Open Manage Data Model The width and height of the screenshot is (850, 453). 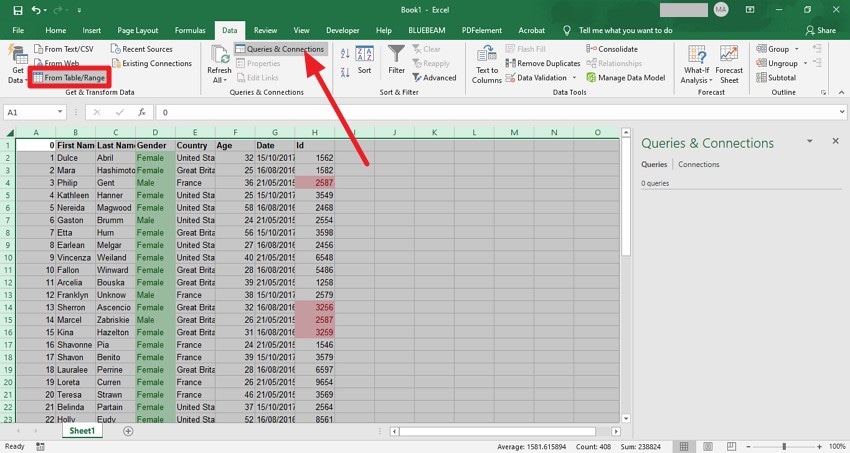(x=626, y=77)
